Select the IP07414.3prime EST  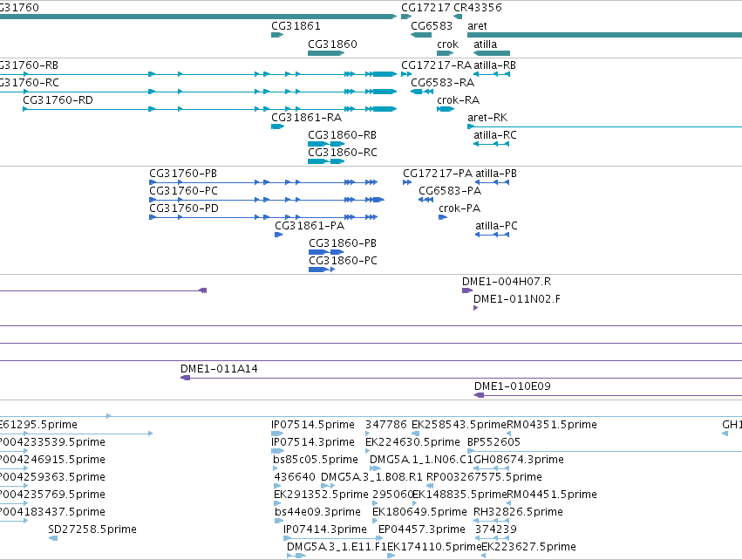pyautogui.click(x=333, y=538)
